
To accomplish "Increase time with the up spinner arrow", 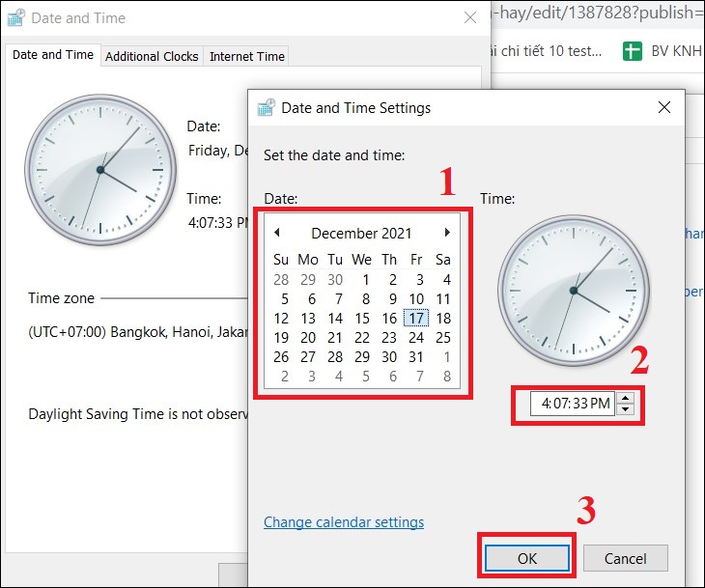I will [626, 398].
